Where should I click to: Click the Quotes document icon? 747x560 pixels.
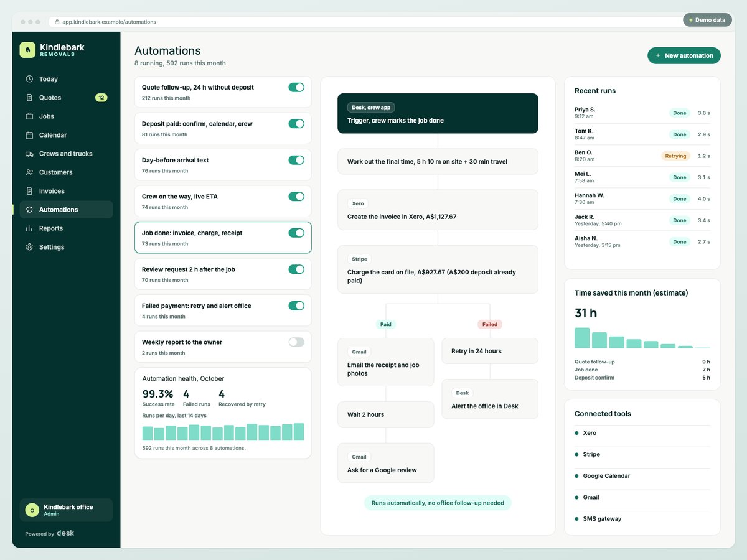click(29, 98)
